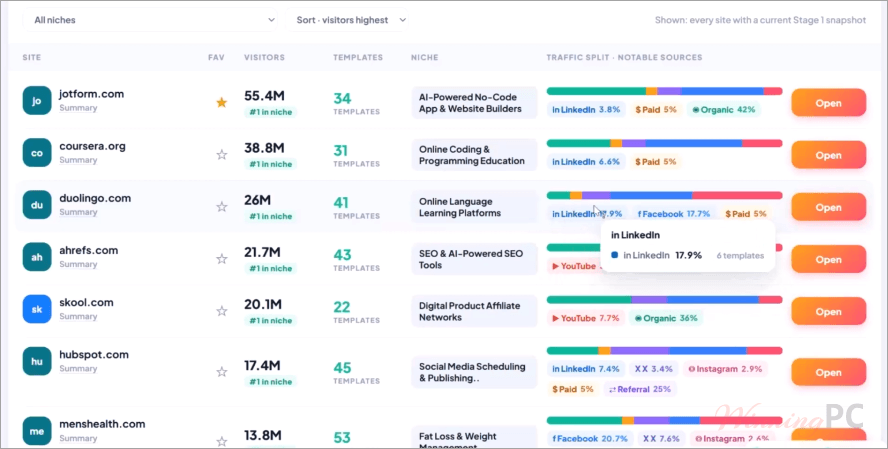Favorite skool.com with its star

(222, 311)
